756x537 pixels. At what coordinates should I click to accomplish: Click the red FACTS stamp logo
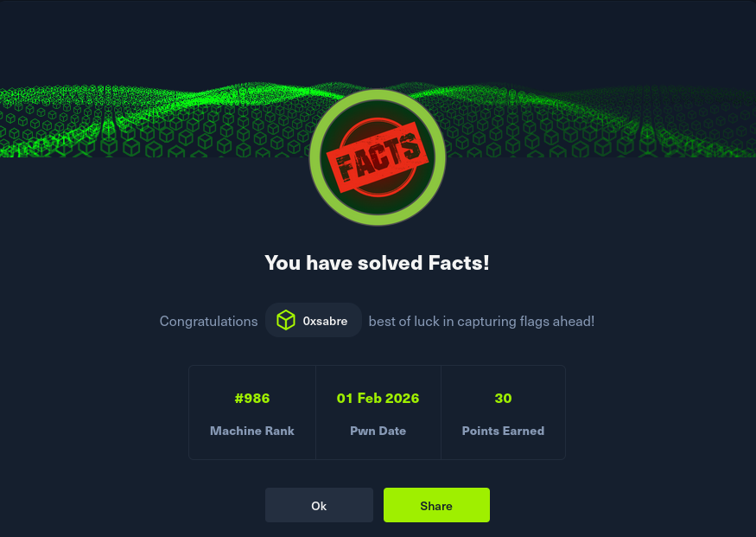378,157
